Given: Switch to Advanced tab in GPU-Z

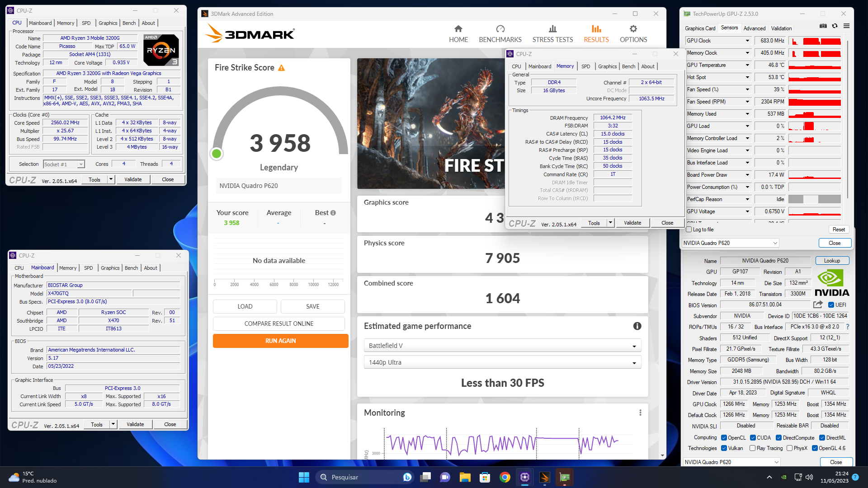Looking at the screenshot, I should (754, 28).
